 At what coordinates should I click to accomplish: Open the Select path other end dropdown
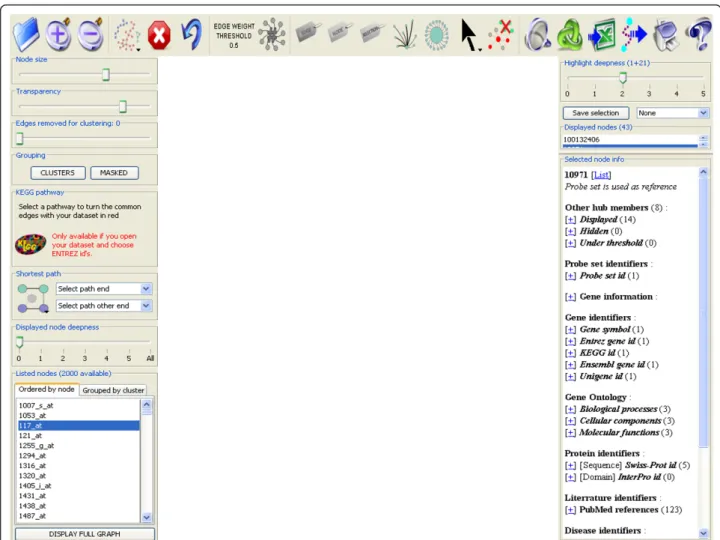point(104,306)
